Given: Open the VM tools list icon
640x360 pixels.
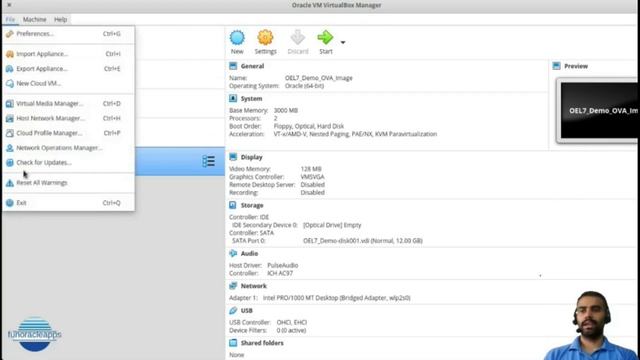Looking at the screenshot, I should click(209, 161).
